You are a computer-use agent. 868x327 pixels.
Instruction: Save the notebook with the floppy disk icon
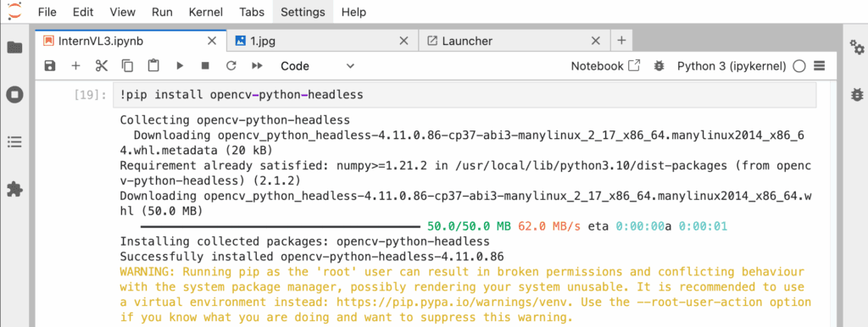tap(50, 66)
